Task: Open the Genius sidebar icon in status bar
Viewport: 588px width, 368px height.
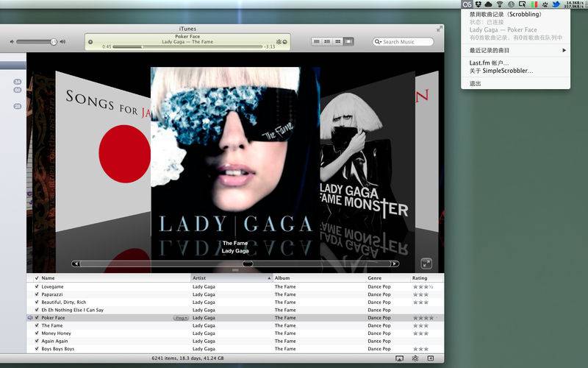Action: point(415,358)
